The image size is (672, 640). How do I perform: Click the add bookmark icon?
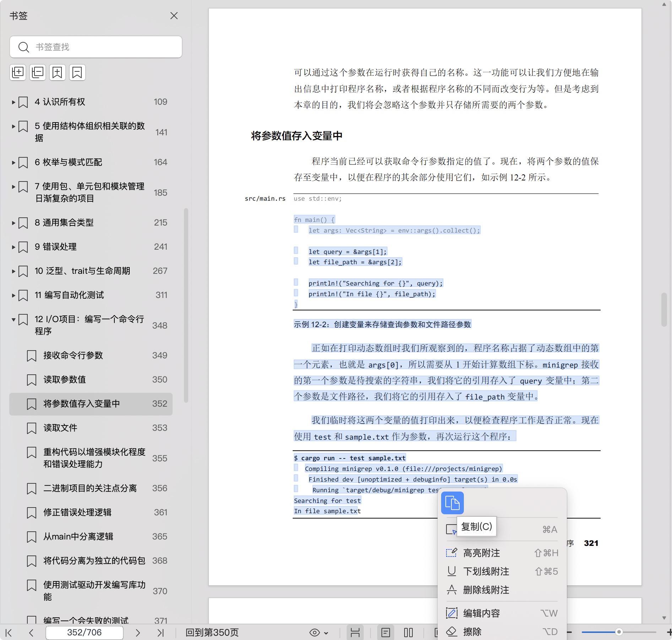tap(58, 72)
